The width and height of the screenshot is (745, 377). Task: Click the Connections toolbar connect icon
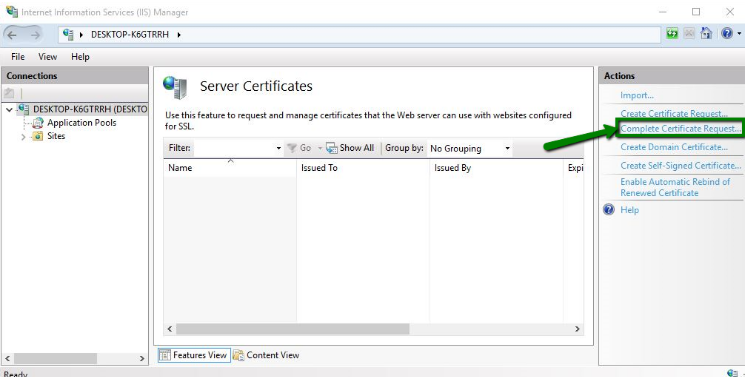9,93
